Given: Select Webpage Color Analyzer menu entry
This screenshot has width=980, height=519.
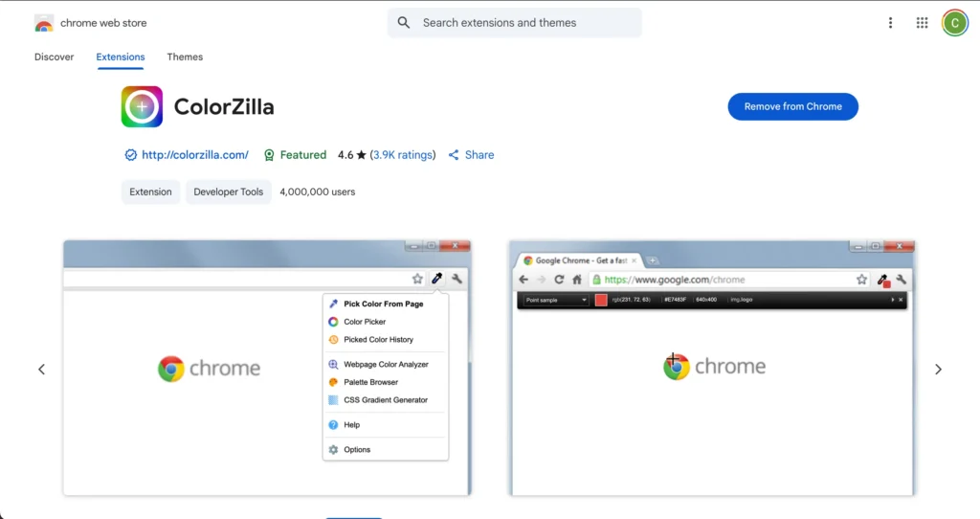Looking at the screenshot, I should 385,364.
